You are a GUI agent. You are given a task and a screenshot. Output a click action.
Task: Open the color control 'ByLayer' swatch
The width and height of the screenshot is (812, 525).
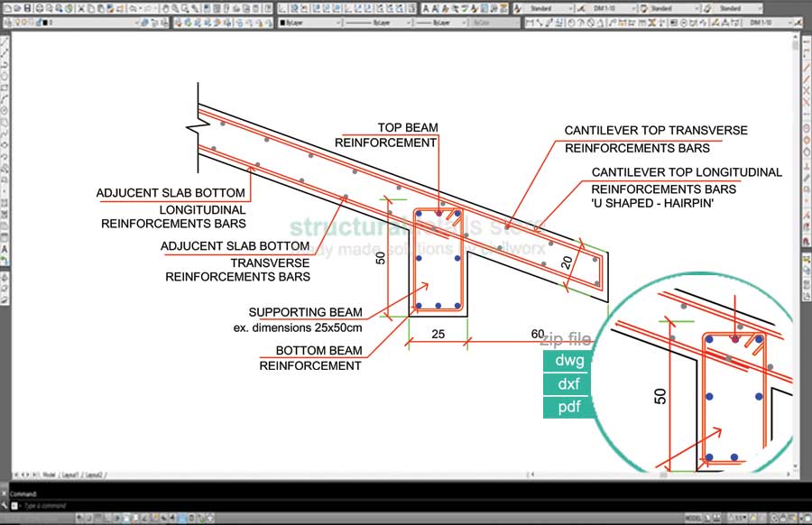click(x=307, y=23)
